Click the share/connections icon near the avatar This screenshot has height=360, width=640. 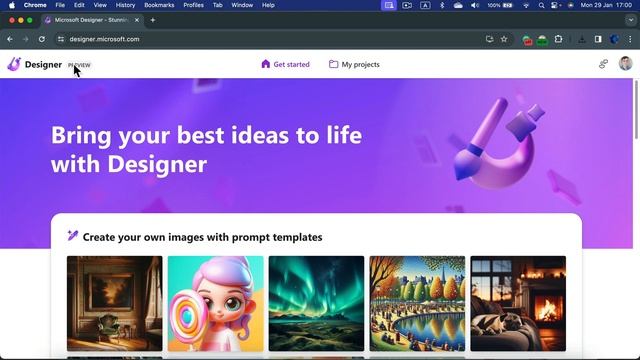coord(603,64)
